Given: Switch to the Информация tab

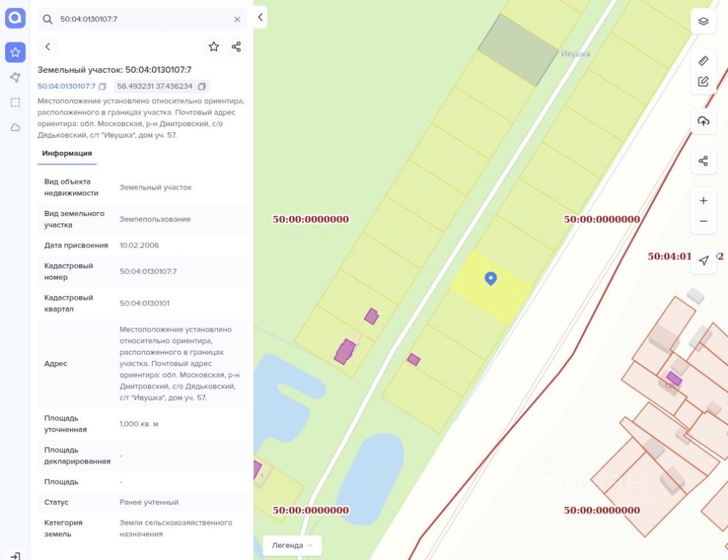Looking at the screenshot, I should tap(67, 154).
